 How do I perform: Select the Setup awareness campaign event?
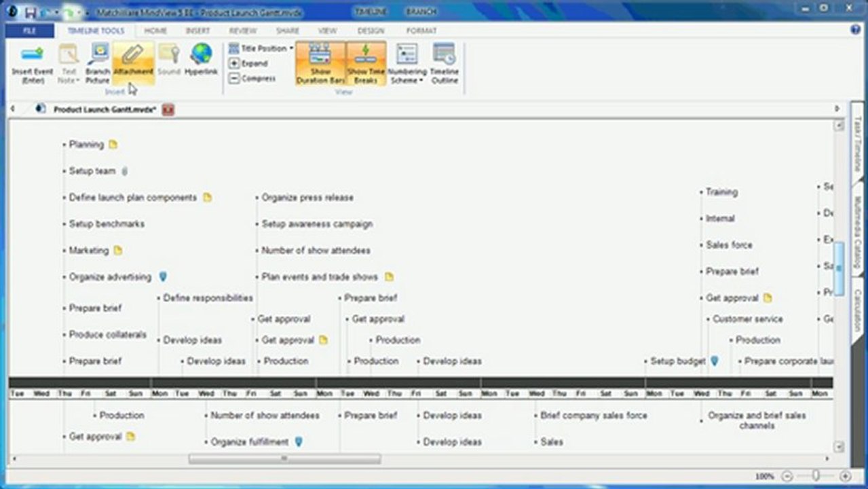[x=317, y=224]
